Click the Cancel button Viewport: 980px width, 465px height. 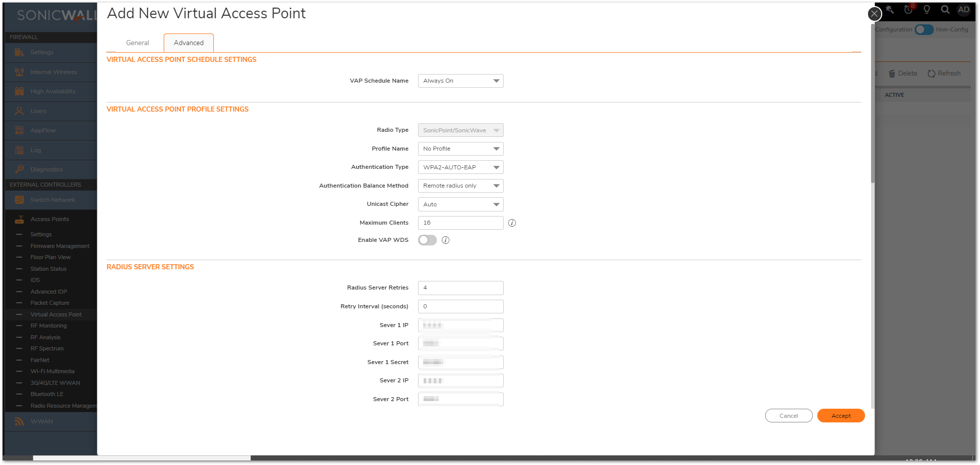point(788,416)
